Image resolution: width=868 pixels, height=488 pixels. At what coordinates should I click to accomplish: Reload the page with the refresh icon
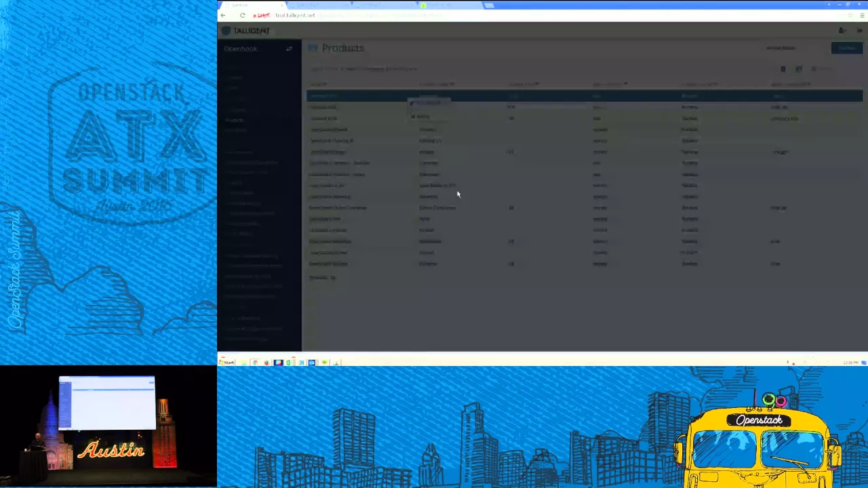click(242, 15)
